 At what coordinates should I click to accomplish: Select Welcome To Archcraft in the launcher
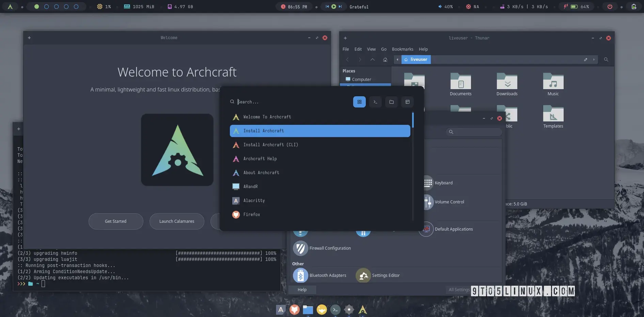coord(320,117)
